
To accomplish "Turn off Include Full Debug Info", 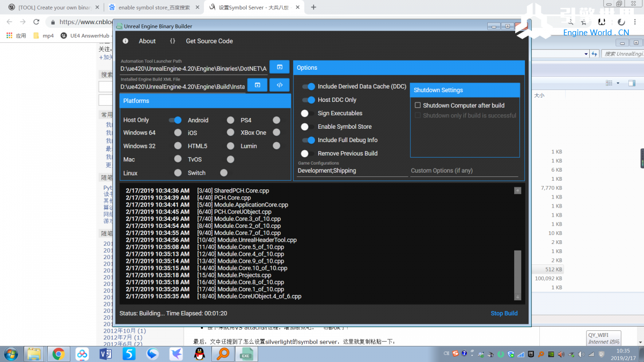I will [x=308, y=140].
